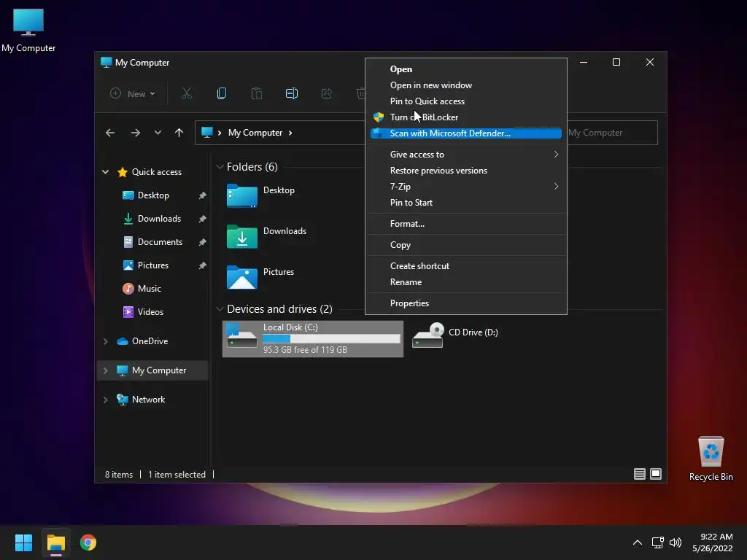Open Pictures under Quick access
The height and width of the screenshot is (560, 747).
coord(153,265)
